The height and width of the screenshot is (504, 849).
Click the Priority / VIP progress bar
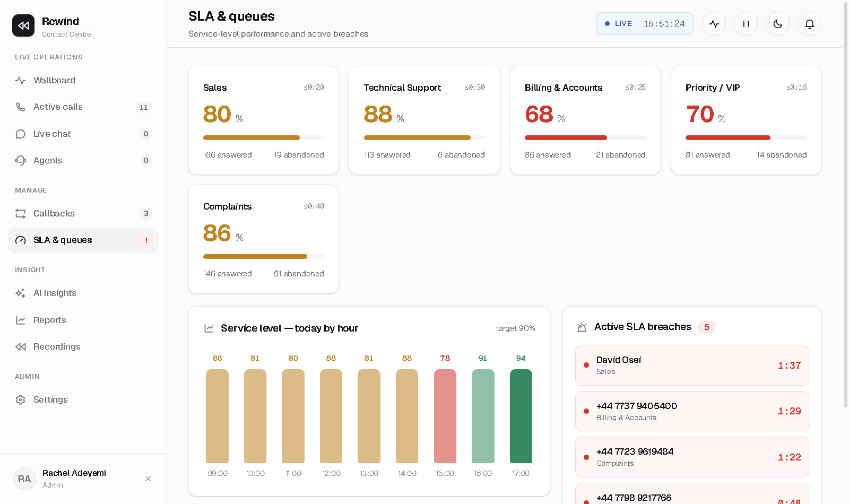(x=746, y=138)
